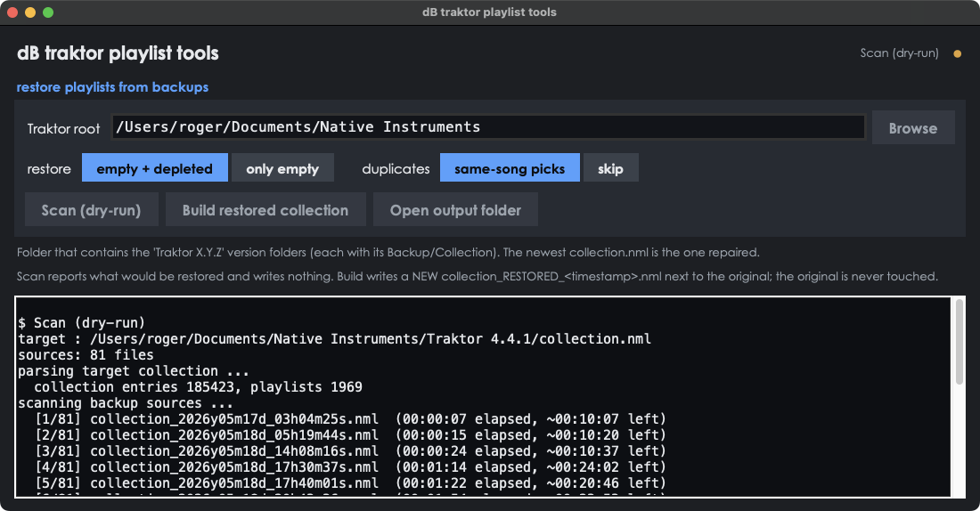980x511 pixels.
Task: Click the log line starting with 'target :'
Action: tap(334, 338)
